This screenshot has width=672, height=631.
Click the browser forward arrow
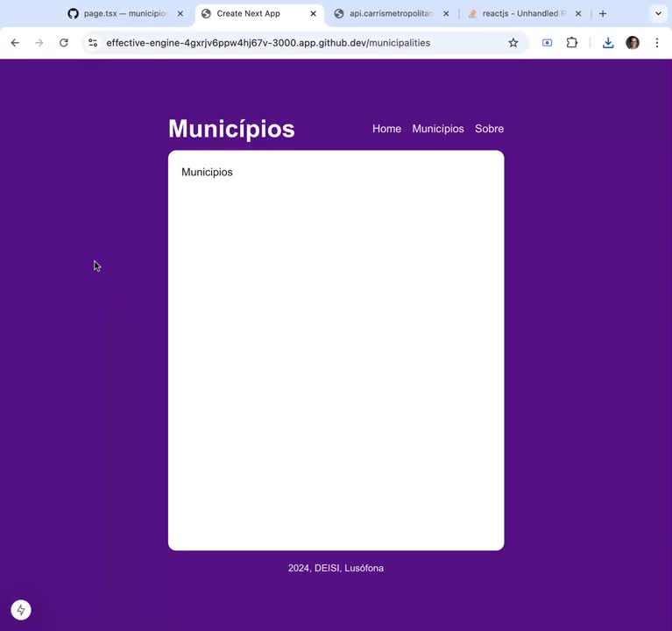click(x=39, y=42)
